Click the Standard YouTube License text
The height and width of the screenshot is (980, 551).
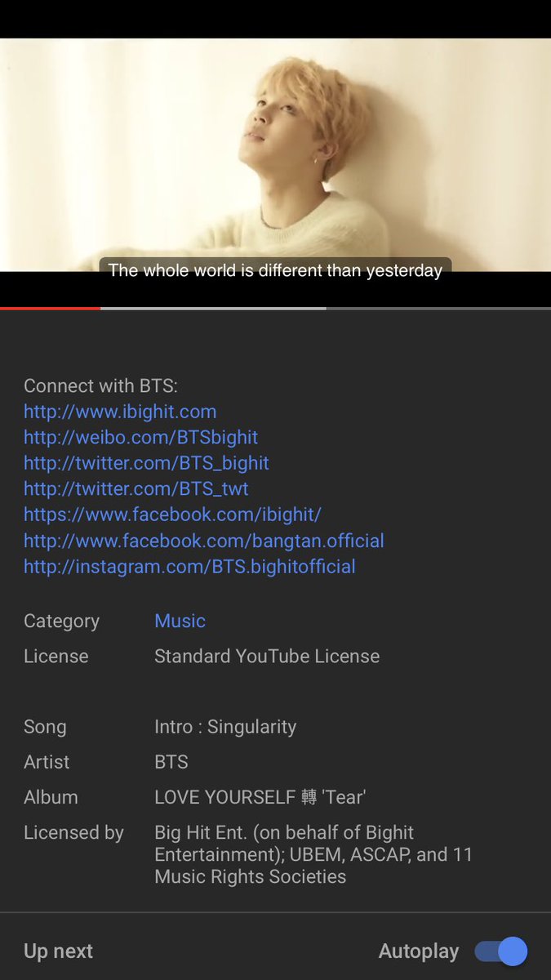pyautogui.click(x=267, y=656)
